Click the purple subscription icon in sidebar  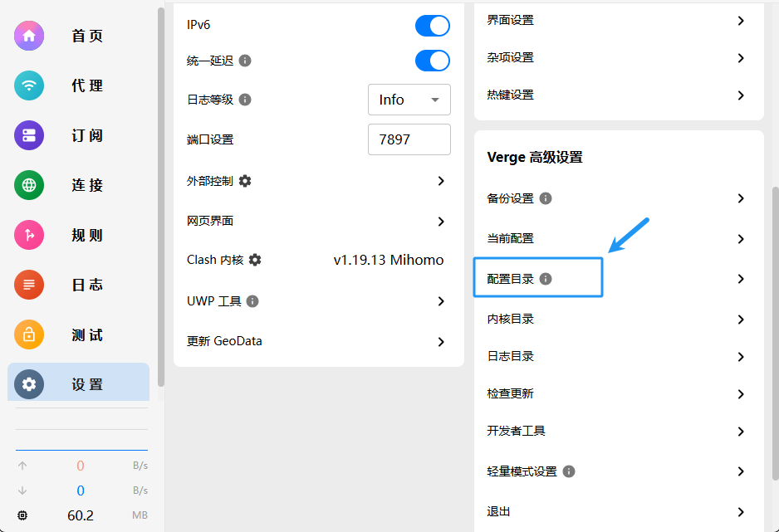29,135
